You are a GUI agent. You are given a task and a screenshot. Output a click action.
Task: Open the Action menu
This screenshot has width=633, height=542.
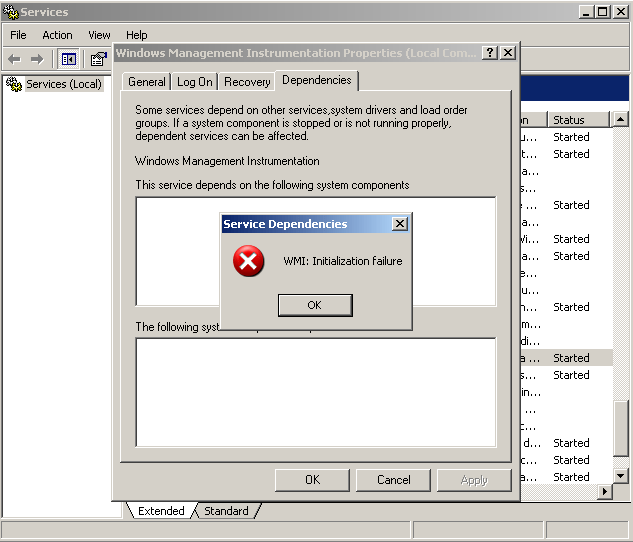57,35
